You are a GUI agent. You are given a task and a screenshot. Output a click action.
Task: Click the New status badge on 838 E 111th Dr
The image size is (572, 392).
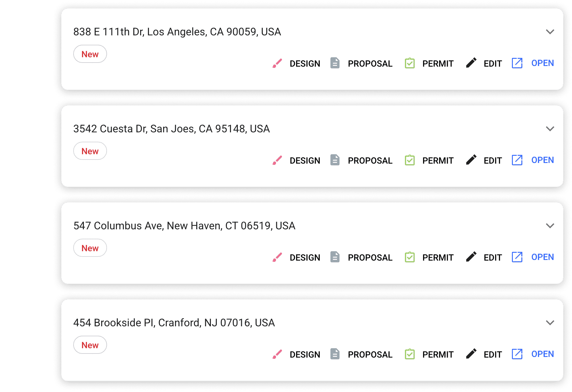[90, 54]
